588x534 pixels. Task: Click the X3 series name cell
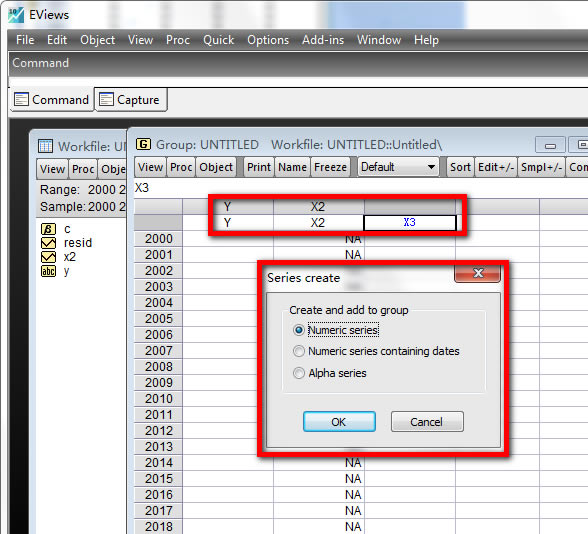(x=410, y=222)
